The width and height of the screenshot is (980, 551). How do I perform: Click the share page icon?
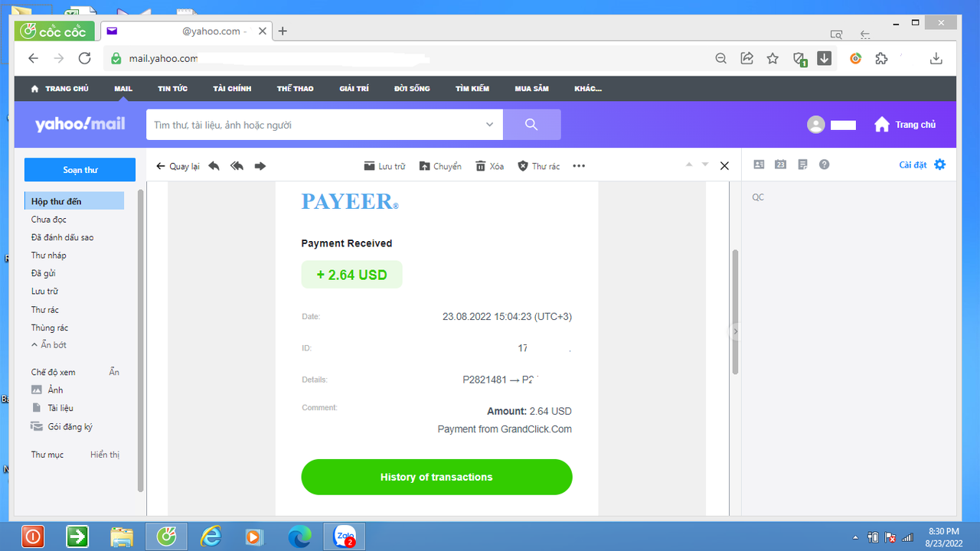[x=746, y=58]
